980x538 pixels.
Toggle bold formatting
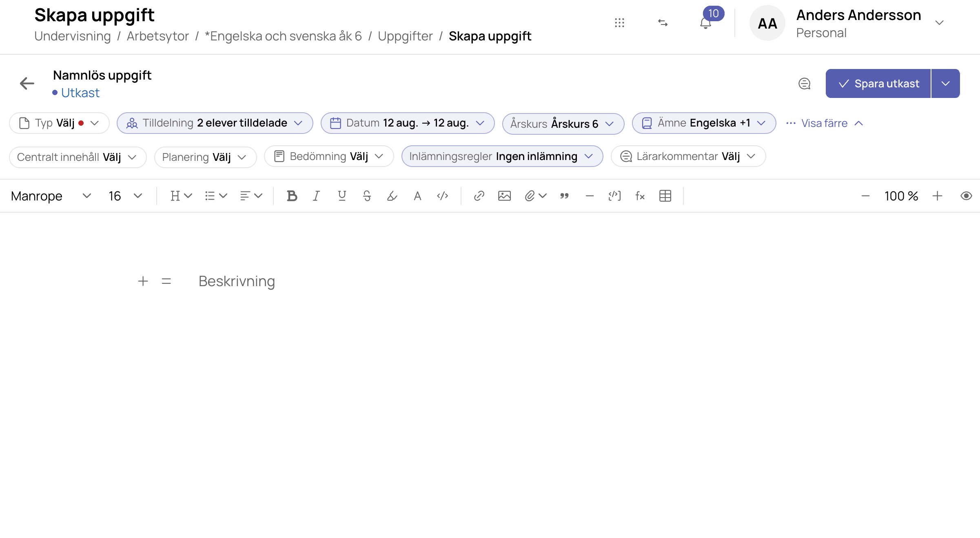(292, 196)
